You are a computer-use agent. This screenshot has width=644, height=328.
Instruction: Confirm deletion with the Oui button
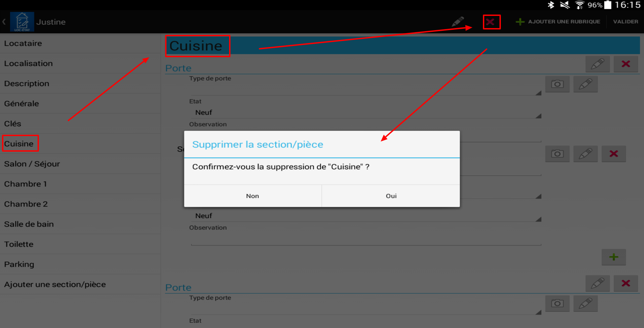(391, 196)
